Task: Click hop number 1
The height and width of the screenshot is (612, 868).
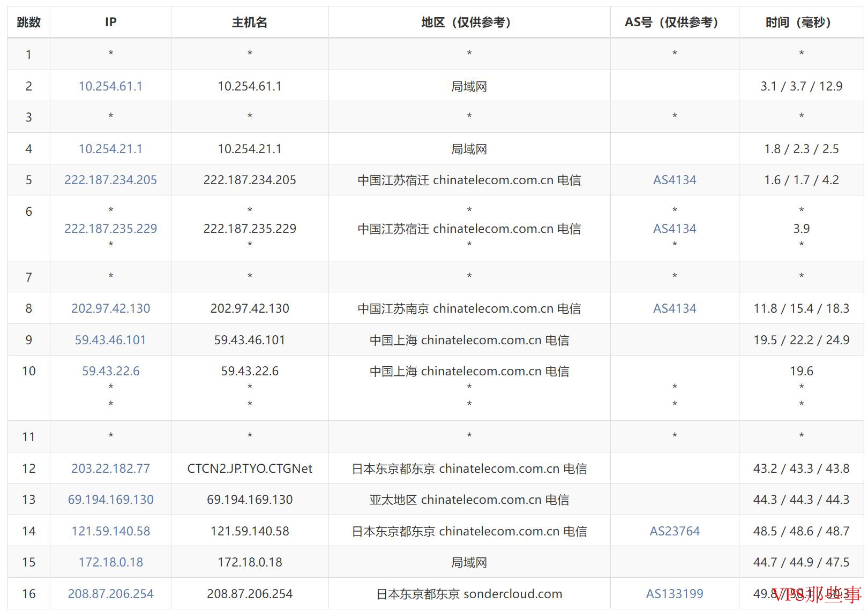Action: tap(29, 55)
